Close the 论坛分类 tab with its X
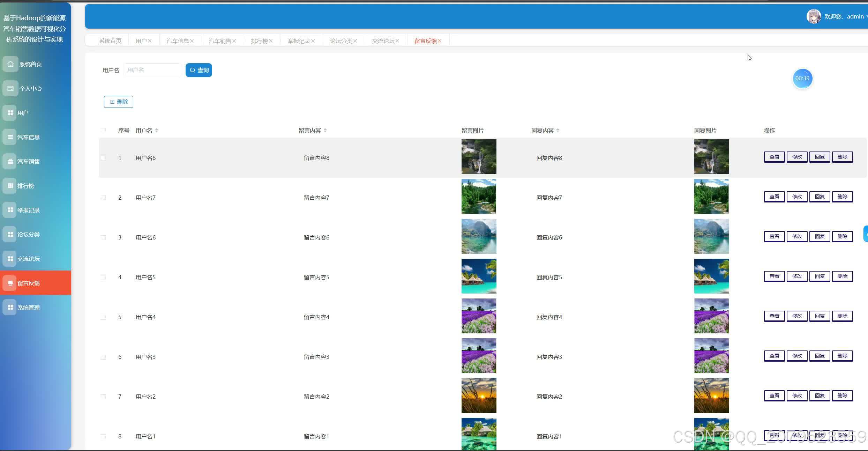The image size is (868, 451). pos(355,41)
